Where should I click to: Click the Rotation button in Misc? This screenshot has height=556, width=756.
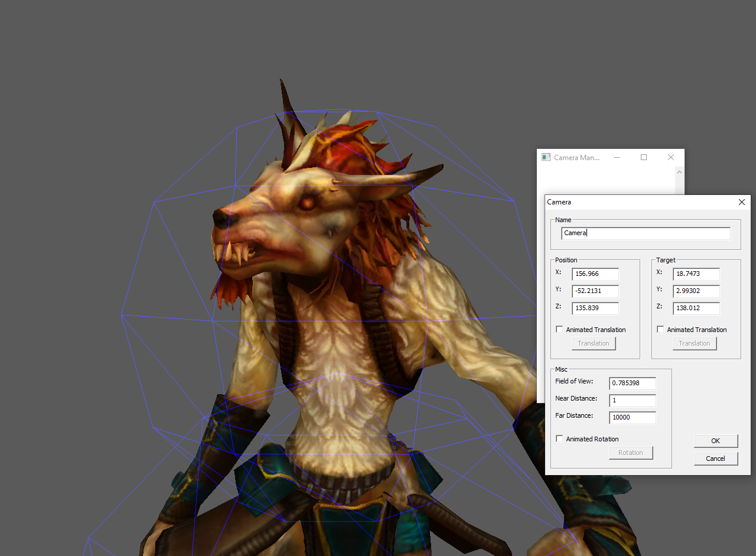point(631,453)
